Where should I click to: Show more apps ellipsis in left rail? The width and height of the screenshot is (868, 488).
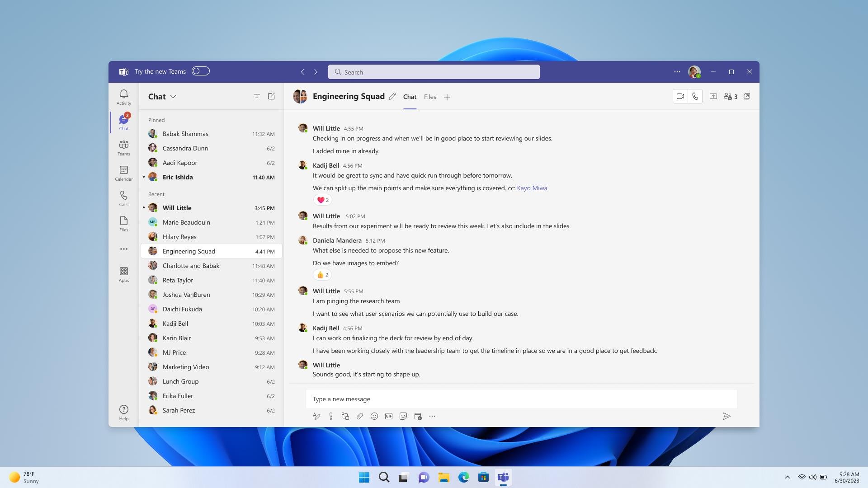[123, 249]
